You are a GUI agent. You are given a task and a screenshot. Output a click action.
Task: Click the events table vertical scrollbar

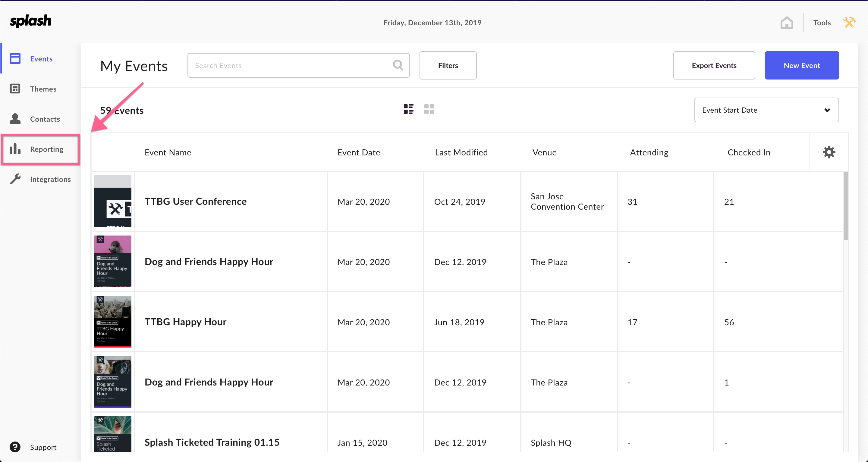(846, 206)
